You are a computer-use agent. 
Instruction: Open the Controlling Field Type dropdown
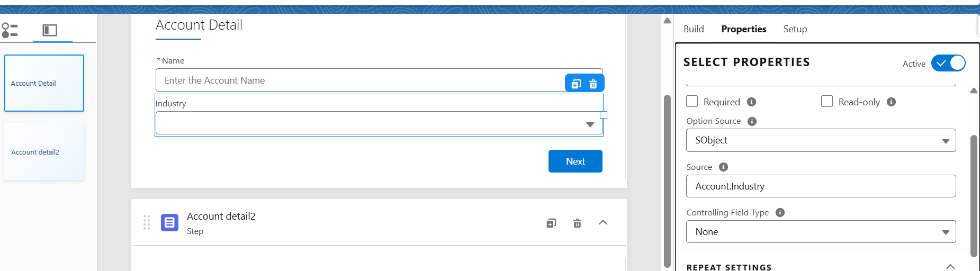pyautogui.click(x=821, y=232)
